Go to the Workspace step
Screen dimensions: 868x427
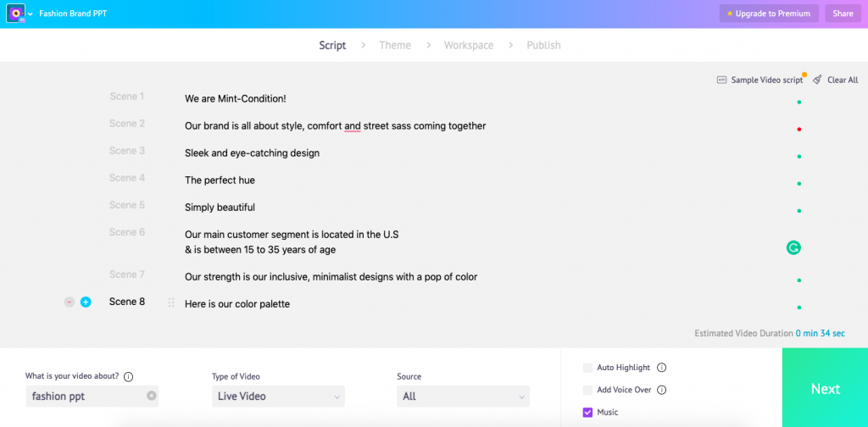coord(468,46)
